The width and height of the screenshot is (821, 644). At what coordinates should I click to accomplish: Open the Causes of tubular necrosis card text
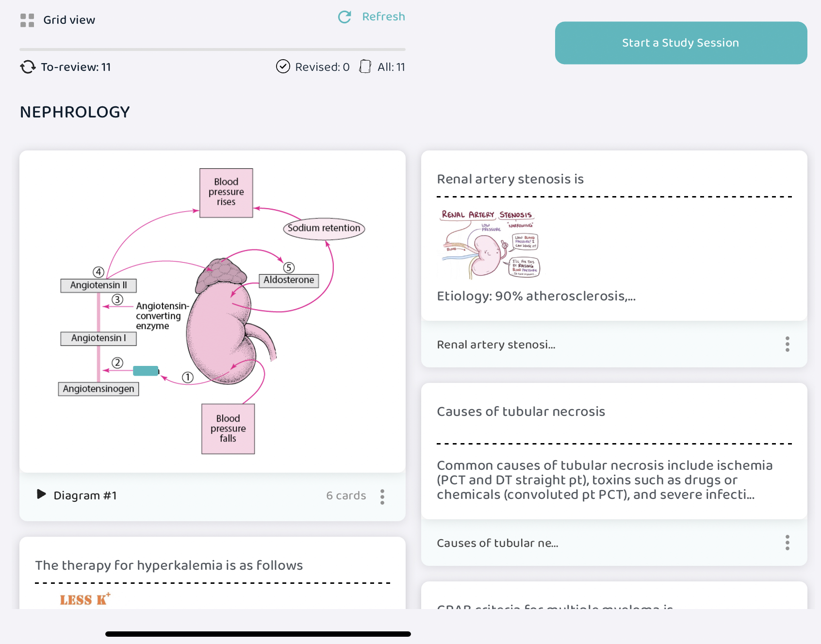[605, 480]
